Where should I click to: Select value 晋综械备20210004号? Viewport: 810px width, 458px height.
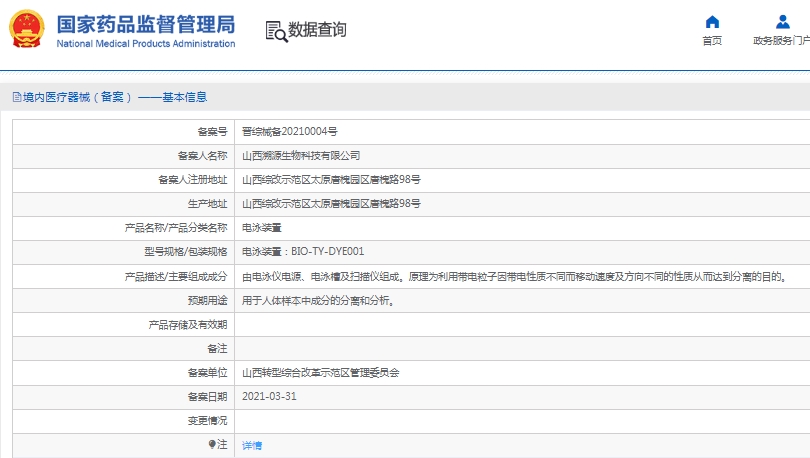tap(290, 132)
